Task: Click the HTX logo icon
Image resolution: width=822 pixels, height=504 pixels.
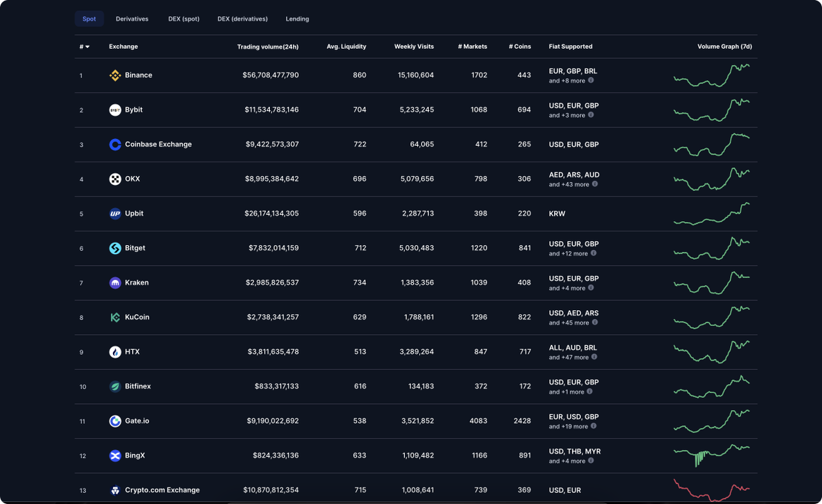Action: coord(115,352)
